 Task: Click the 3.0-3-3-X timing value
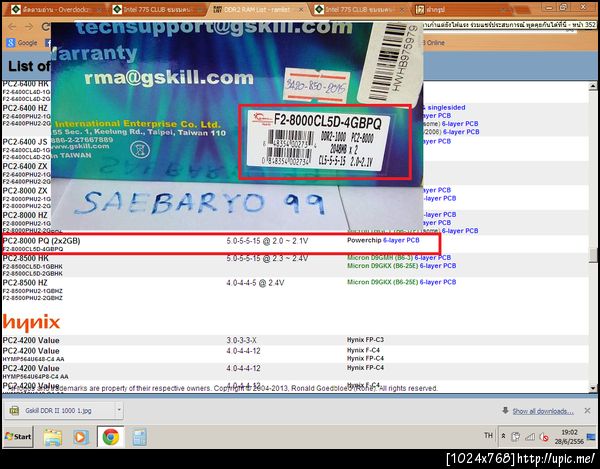(241, 340)
